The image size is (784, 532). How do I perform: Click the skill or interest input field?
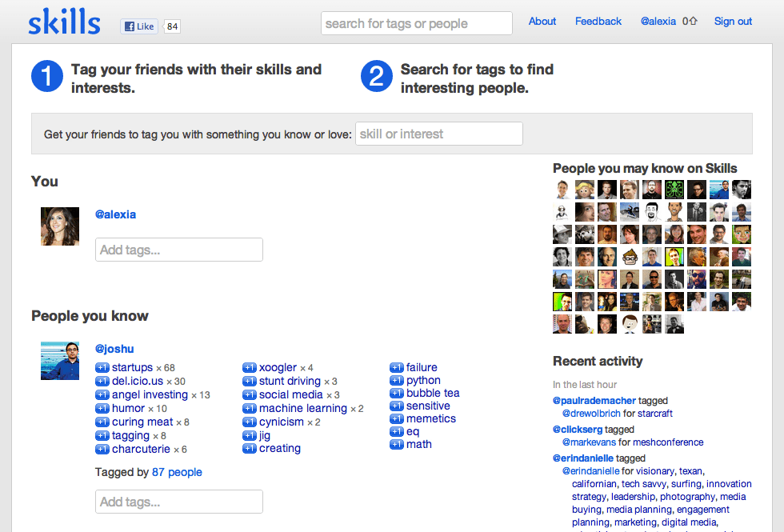tap(438, 134)
